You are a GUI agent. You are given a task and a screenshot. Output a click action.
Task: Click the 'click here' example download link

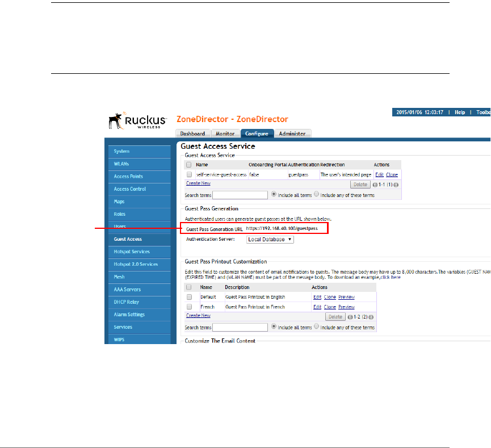391,277
